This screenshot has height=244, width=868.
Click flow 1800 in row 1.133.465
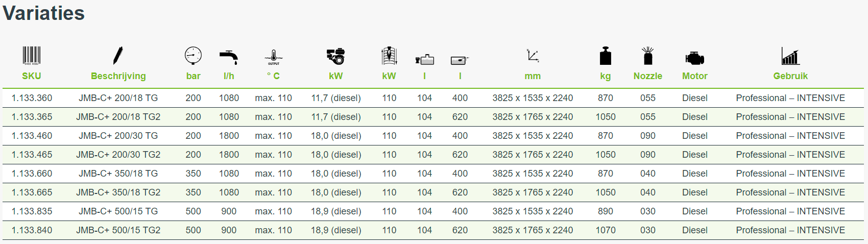click(x=229, y=155)
